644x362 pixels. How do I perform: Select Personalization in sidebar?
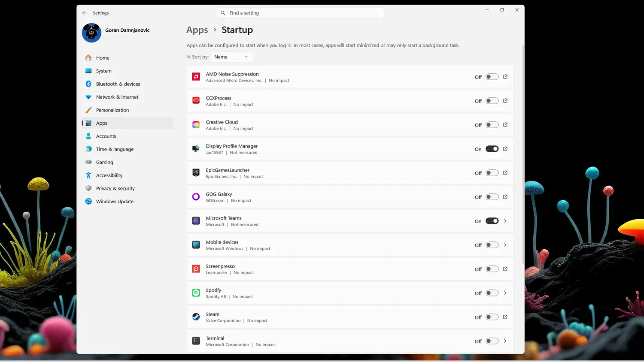click(128, 110)
